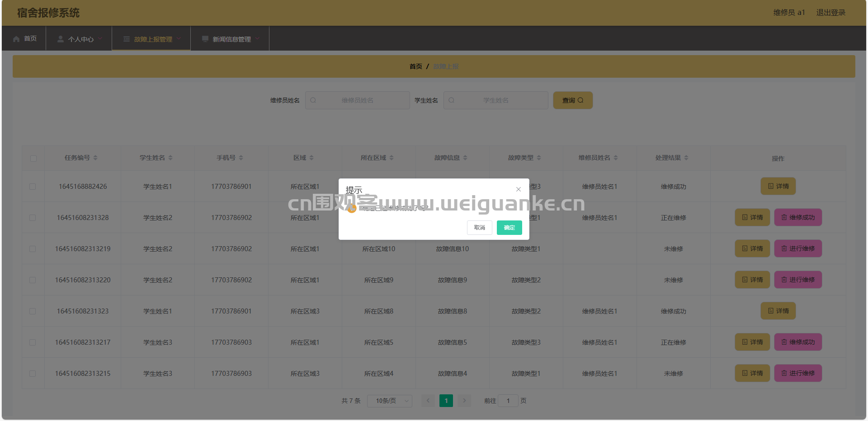Focus the 维修员姓名 search field
Screen dimensions: 868x421
[358, 100]
